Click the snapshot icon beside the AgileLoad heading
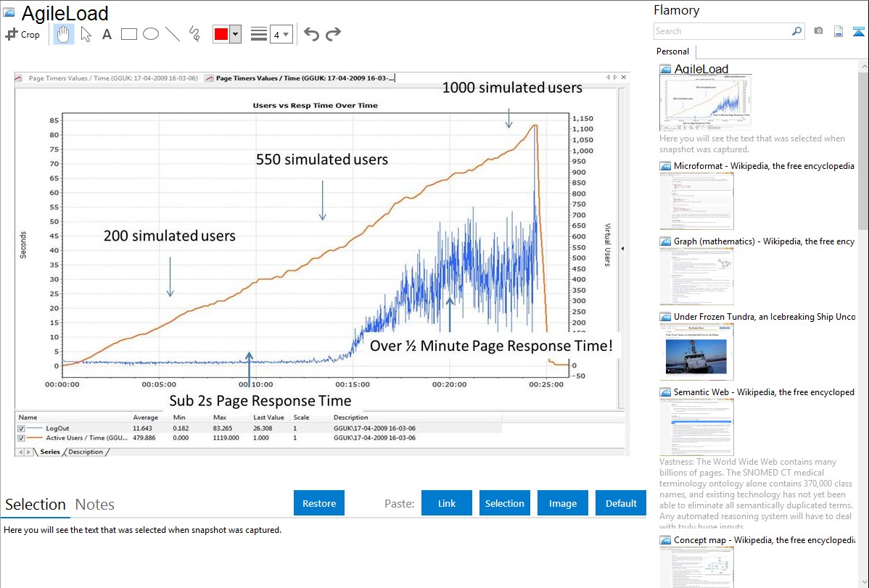The image size is (869, 588). tap(9, 13)
